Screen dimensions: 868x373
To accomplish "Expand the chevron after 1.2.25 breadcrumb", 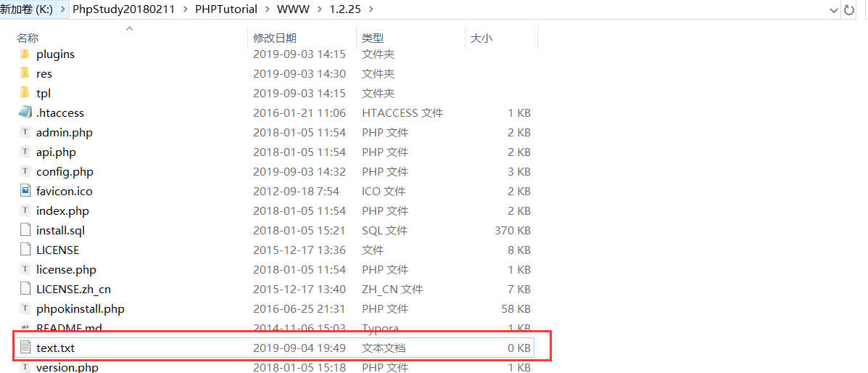I will tap(372, 9).
